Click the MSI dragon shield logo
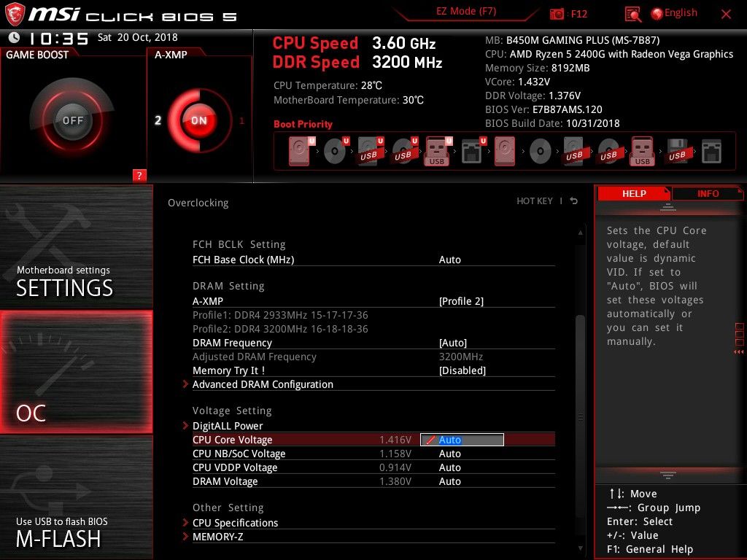The image size is (747, 560). click(x=15, y=15)
